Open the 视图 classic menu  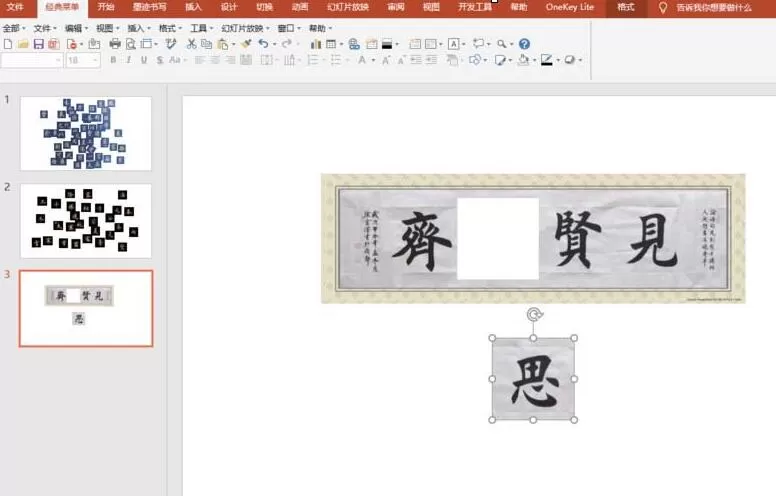click(107, 28)
